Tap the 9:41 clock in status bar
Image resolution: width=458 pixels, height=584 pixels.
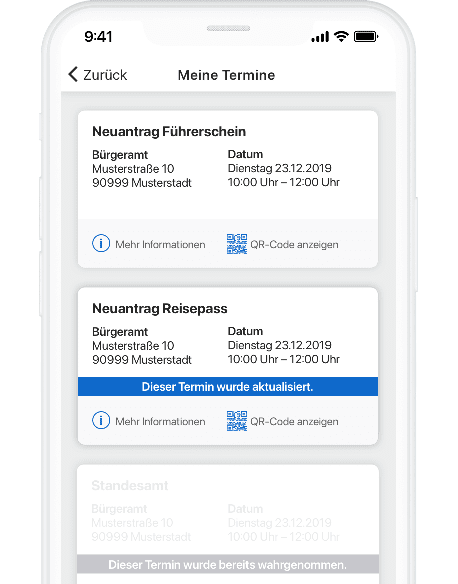(98, 36)
